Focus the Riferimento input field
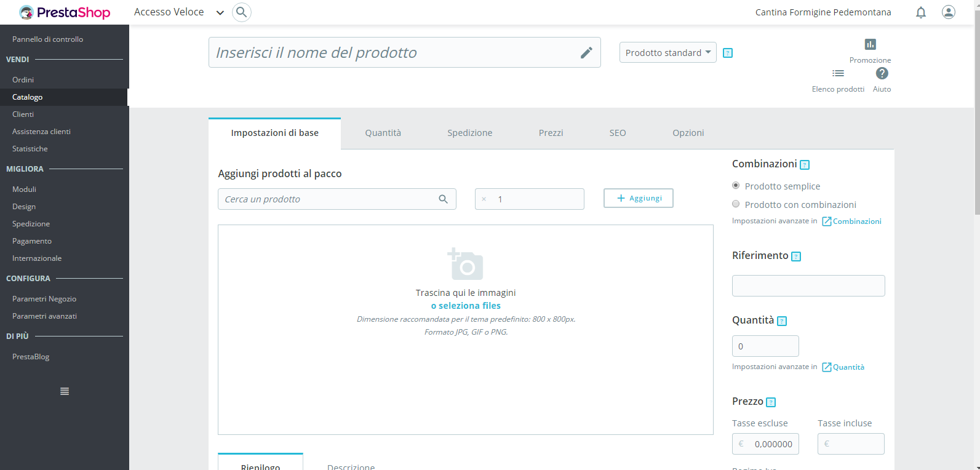Image resolution: width=980 pixels, height=470 pixels. 808,286
